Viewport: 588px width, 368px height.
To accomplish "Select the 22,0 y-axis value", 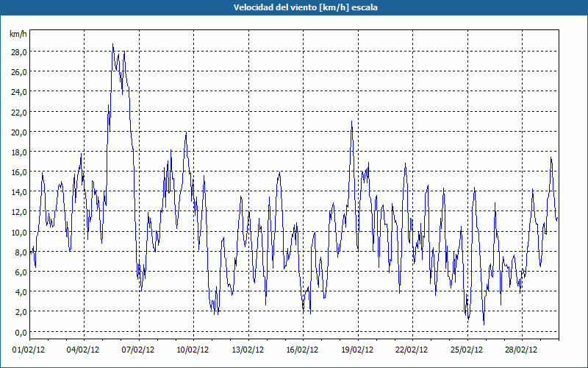I will point(19,112).
